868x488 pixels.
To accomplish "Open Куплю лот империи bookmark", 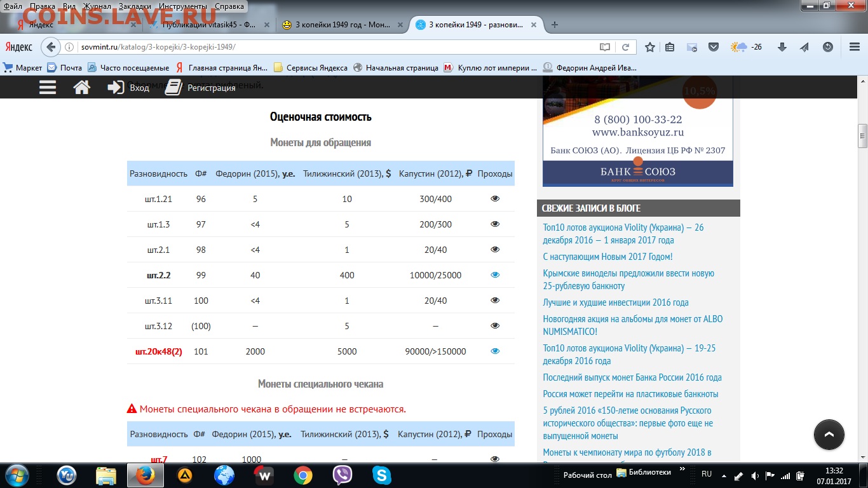I will coord(490,67).
